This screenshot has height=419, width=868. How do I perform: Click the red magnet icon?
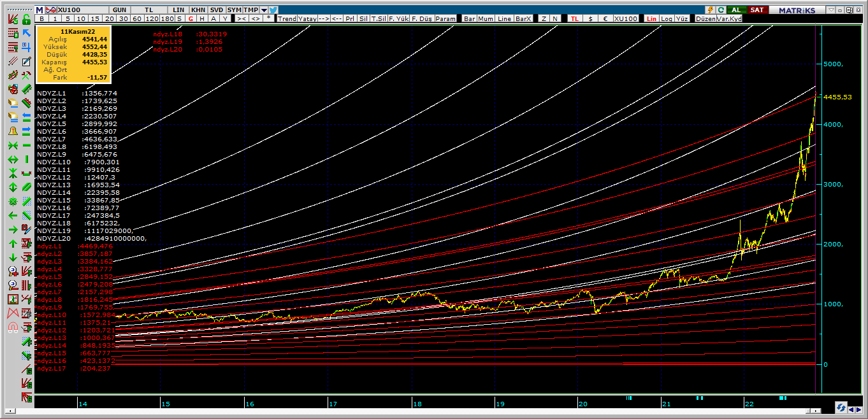click(12, 327)
